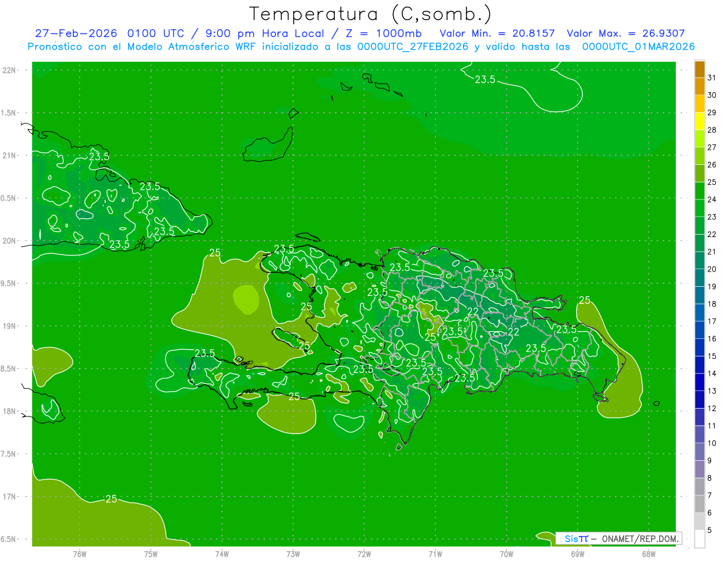Click the '71W' longitude axis label
728x562 pixels.
[x=435, y=554]
